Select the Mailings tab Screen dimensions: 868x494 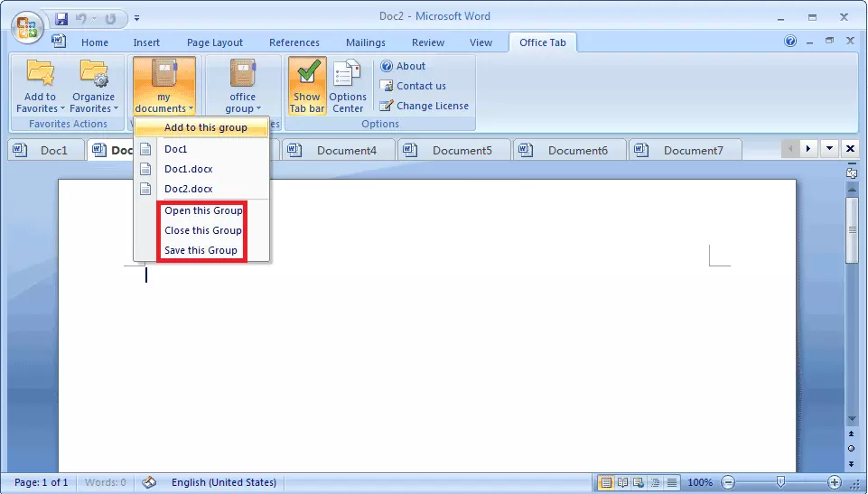(x=366, y=42)
